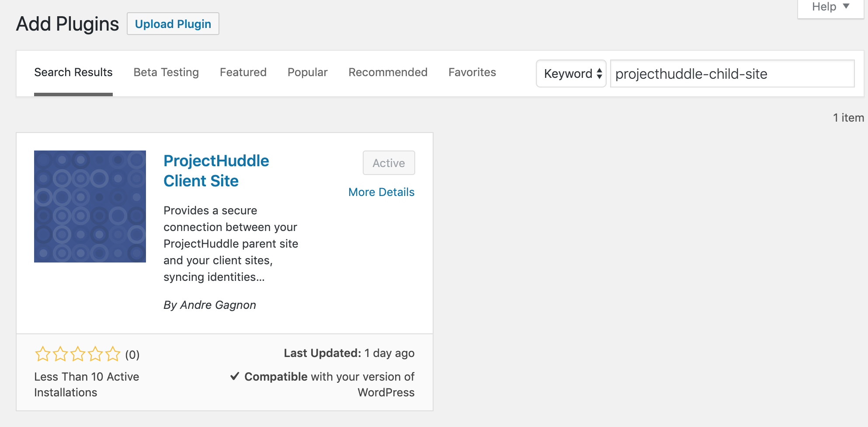
Task: Click the ProjectHuddle Client Site title link
Action: [x=216, y=171]
